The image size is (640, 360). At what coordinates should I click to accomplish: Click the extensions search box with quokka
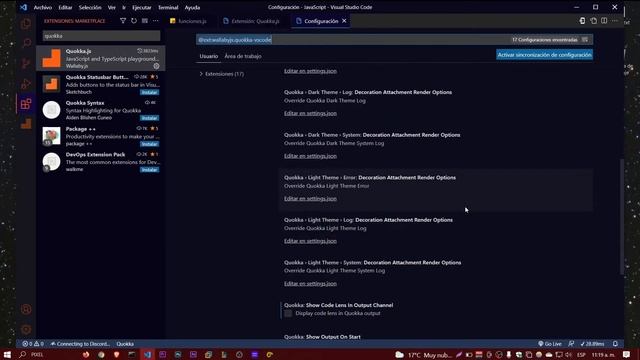coord(101,36)
